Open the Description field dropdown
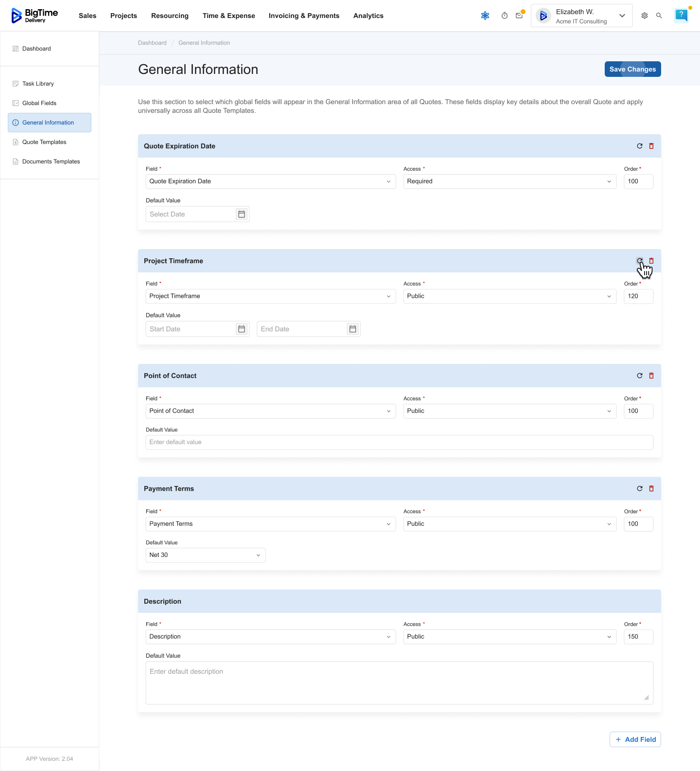This screenshot has height=771, width=700. coord(270,637)
